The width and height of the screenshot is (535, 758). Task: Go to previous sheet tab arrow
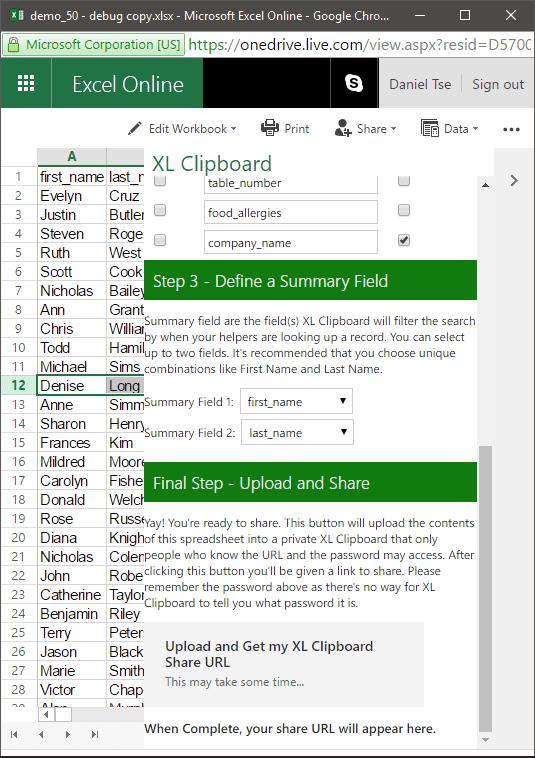[x=41, y=734]
